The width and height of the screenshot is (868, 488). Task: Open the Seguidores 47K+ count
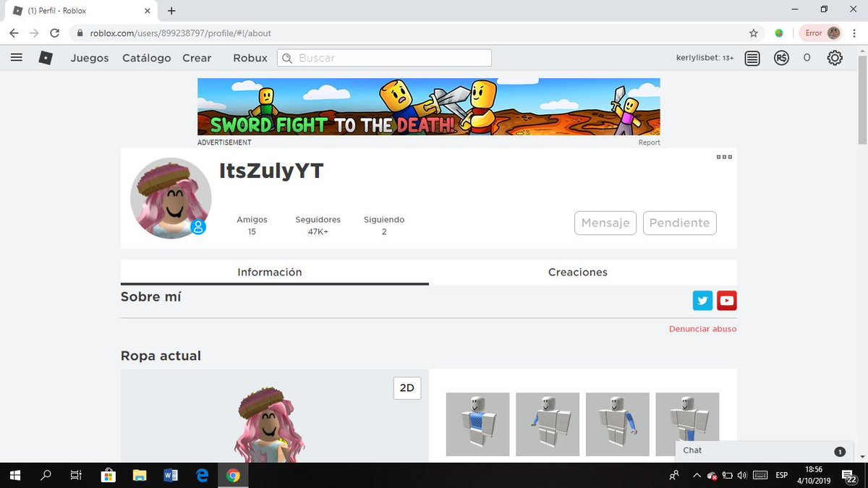(x=318, y=225)
